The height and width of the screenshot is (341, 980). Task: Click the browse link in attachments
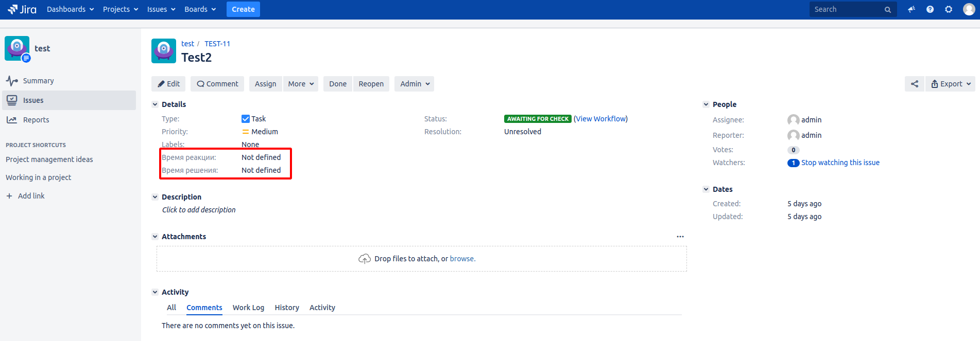pos(462,259)
